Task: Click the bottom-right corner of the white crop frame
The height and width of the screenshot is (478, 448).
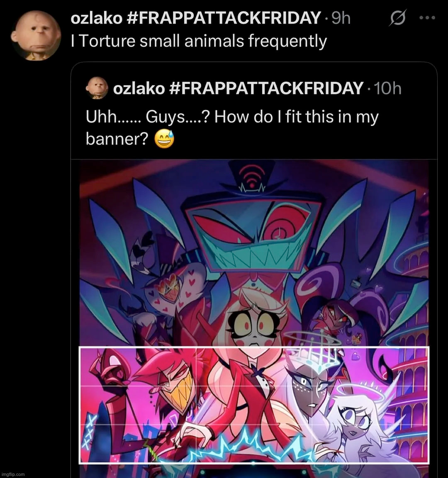Action: pos(428,463)
